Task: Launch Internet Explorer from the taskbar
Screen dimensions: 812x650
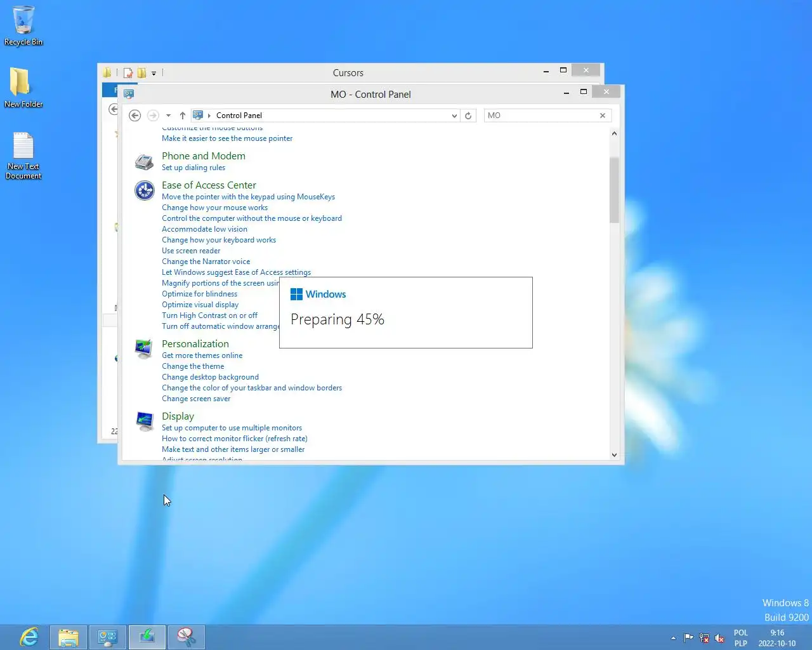Action: point(29,637)
